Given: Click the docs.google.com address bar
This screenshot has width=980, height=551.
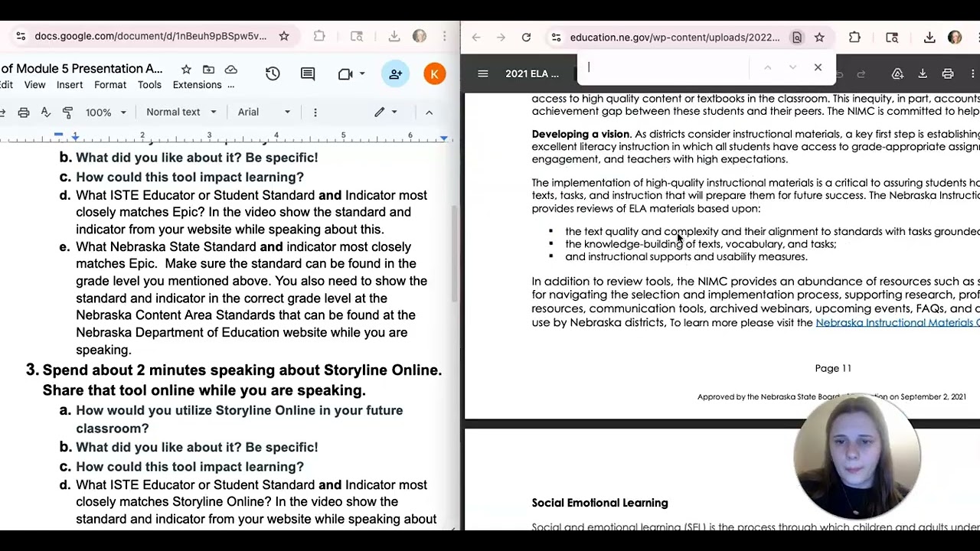Looking at the screenshot, I should (151, 36).
